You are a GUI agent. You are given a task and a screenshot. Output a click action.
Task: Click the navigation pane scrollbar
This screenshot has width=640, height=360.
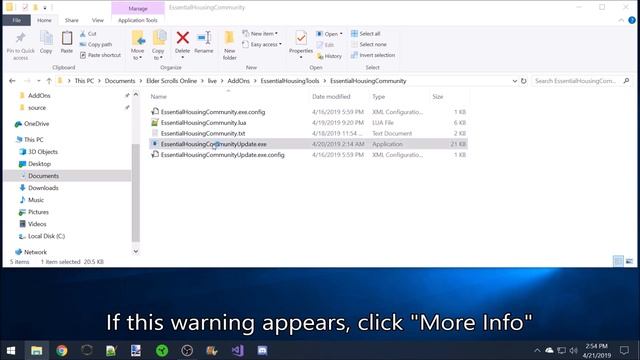pos(136,192)
